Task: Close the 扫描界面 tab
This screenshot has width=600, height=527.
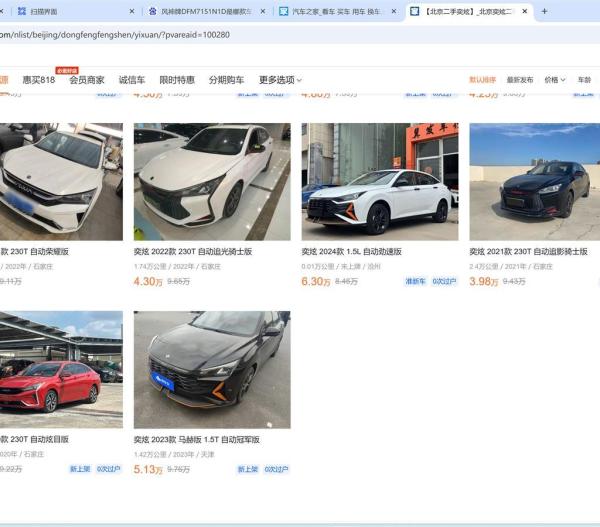Action: coord(132,11)
